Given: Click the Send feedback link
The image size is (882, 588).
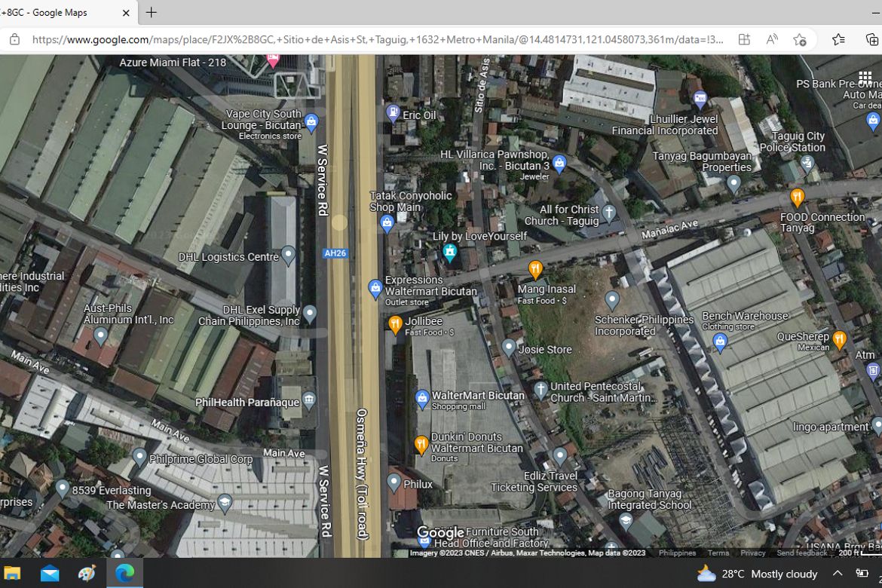Looking at the screenshot, I should coord(801,553).
